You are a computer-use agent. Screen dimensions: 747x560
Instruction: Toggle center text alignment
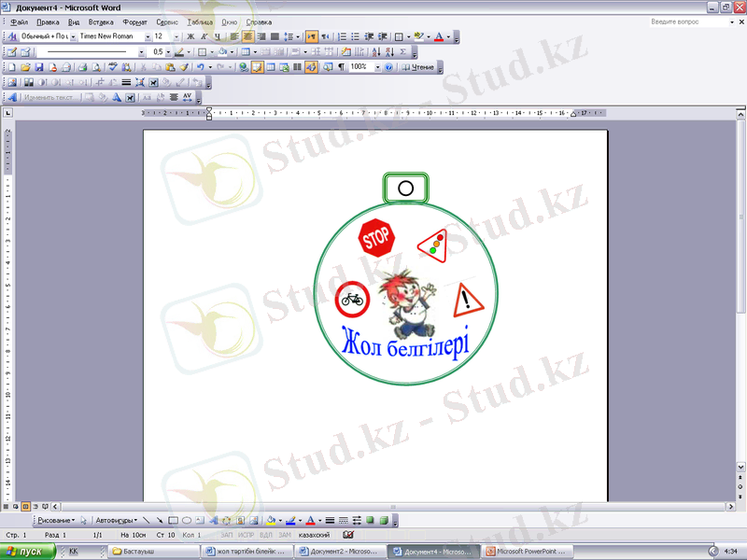pos(248,36)
